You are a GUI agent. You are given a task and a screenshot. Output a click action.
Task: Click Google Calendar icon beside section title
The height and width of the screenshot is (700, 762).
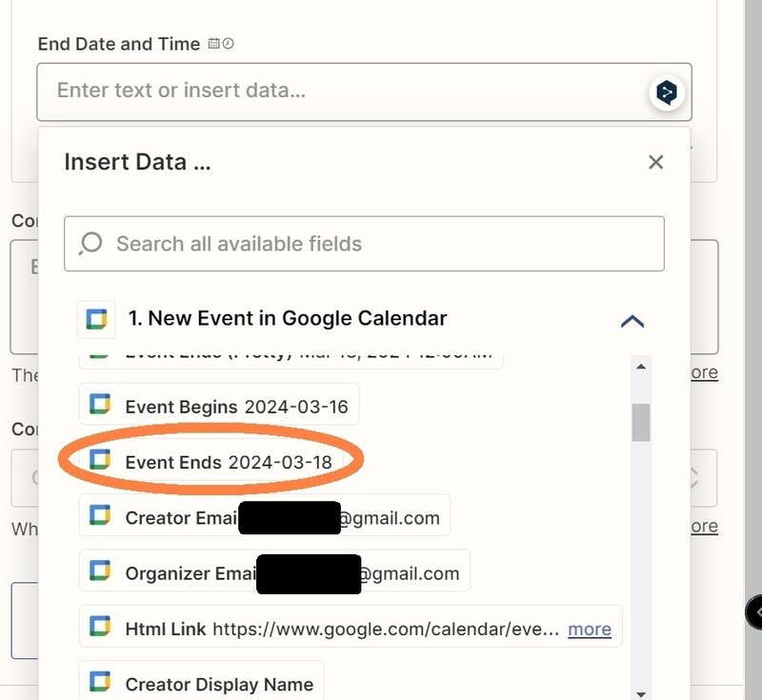tap(96, 320)
